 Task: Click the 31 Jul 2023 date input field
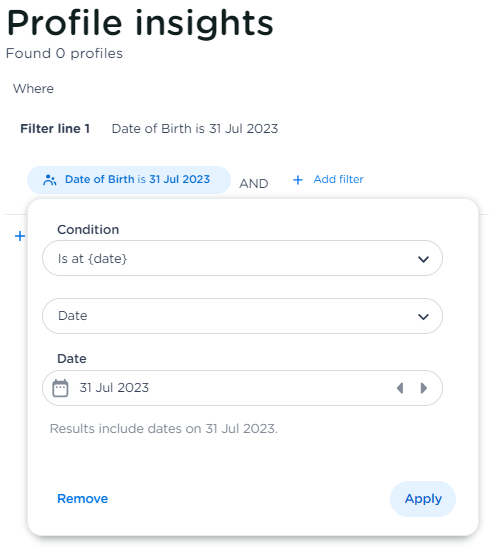click(x=242, y=388)
